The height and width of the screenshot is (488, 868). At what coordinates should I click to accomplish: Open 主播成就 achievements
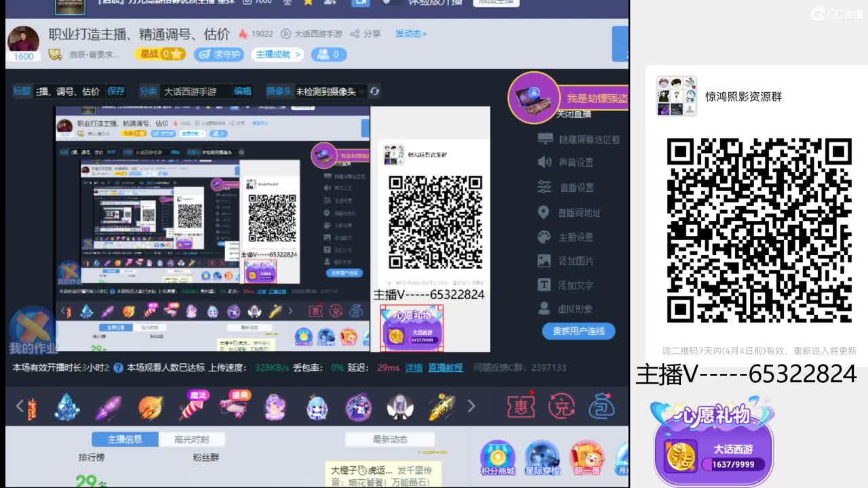coord(277,54)
